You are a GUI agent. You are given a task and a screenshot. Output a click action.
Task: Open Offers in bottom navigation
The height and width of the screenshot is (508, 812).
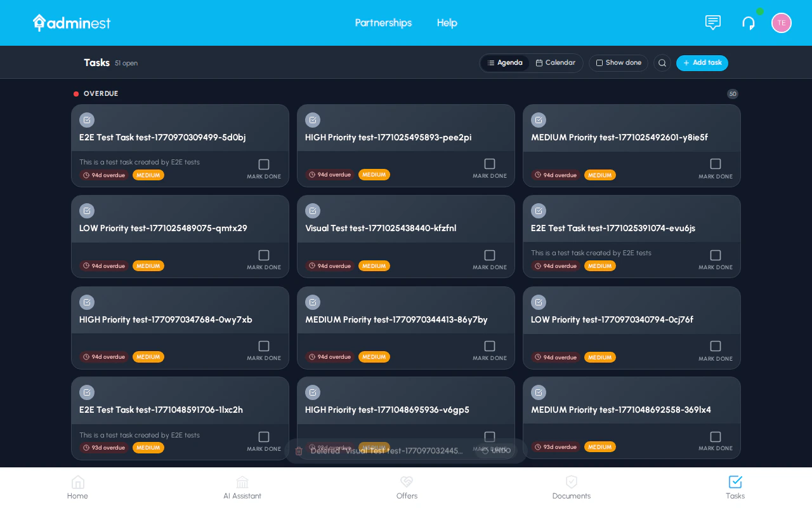pyautogui.click(x=407, y=488)
